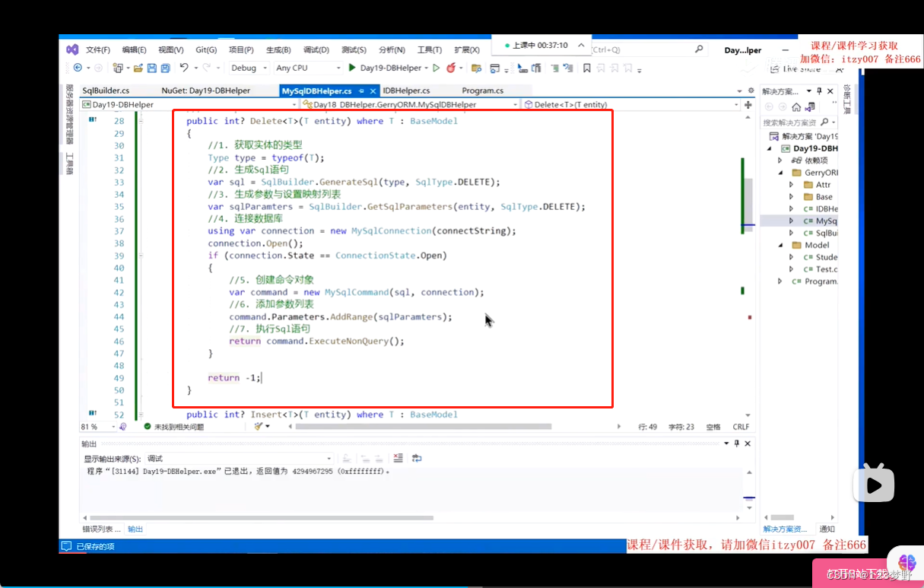Close the MySqlDBHelper.cs tab

tap(373, 91)
